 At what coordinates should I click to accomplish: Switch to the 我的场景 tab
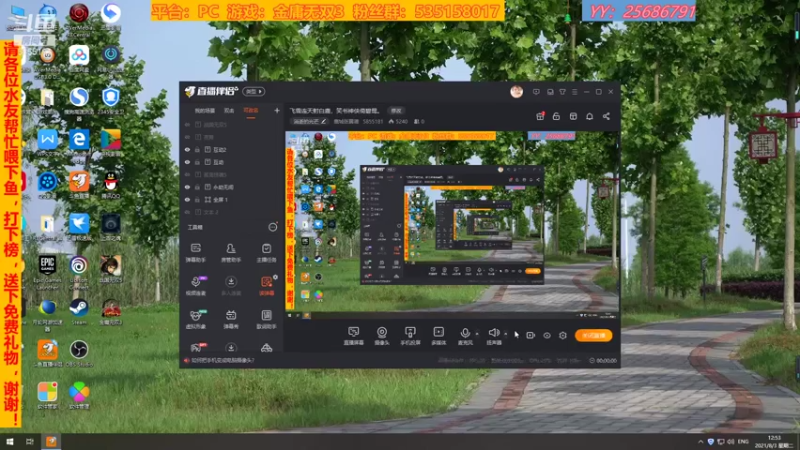pos(205,111)
